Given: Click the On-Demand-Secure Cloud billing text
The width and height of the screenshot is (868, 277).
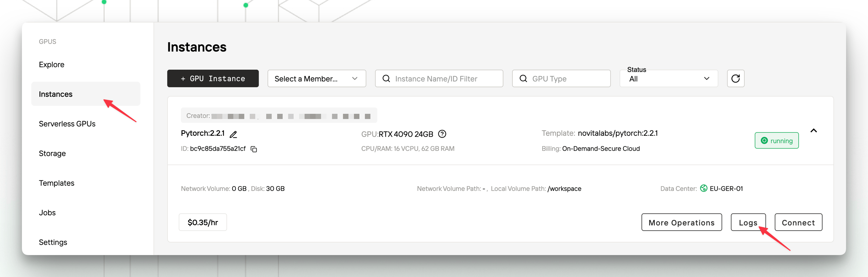Looking at the screenshot, I should pyautogui.click(x=601, y=149).
